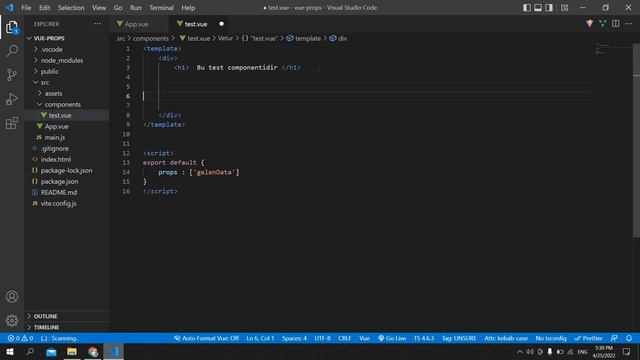Open main.js in the explorer
The image size is (640, 360).
pyautogui.click(x=55, y=138)
